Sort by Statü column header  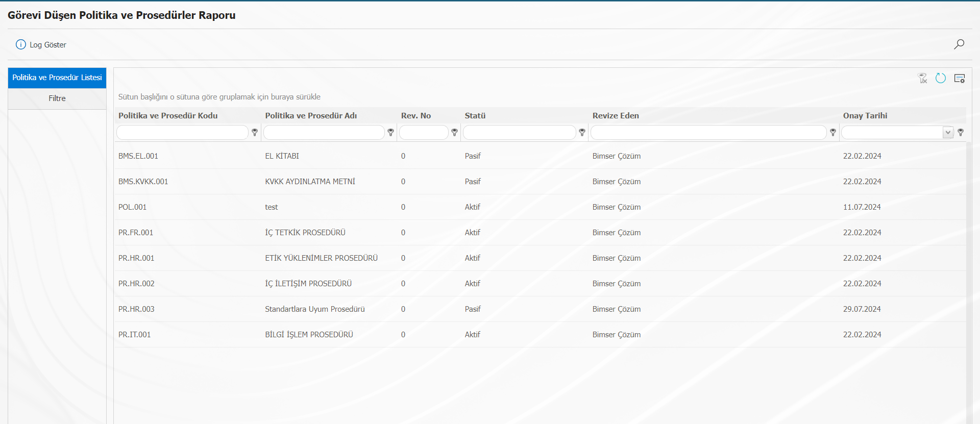click(x=475, y=115)
